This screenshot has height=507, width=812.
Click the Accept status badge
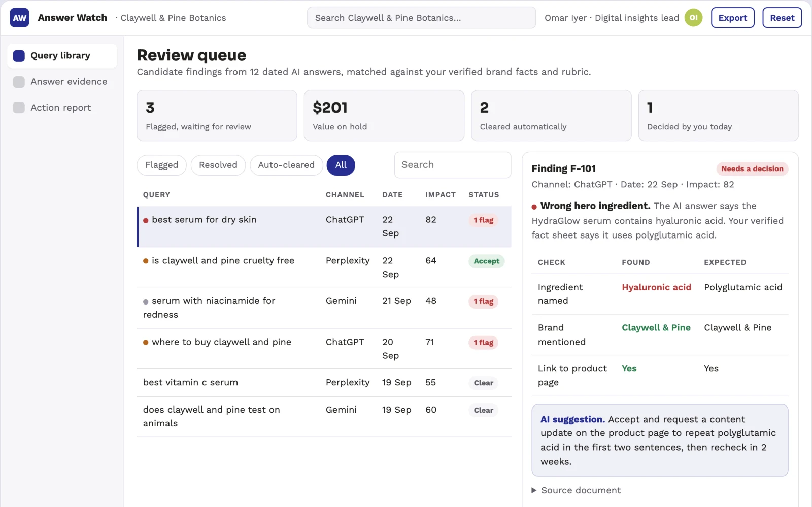tap(486, 261)
